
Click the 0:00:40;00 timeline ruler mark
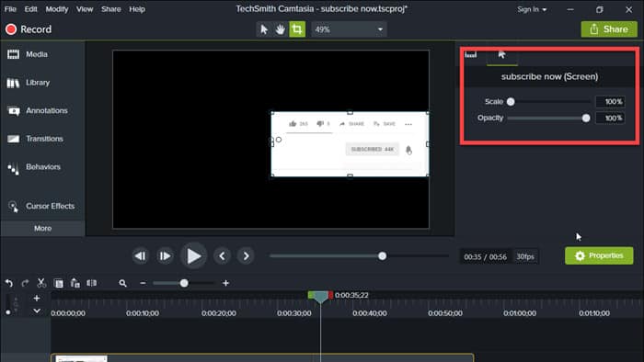pyautogui.click(x=369, y=313)
